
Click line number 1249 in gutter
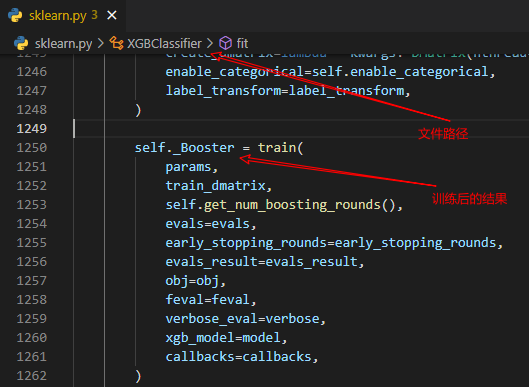pos(32,129)
